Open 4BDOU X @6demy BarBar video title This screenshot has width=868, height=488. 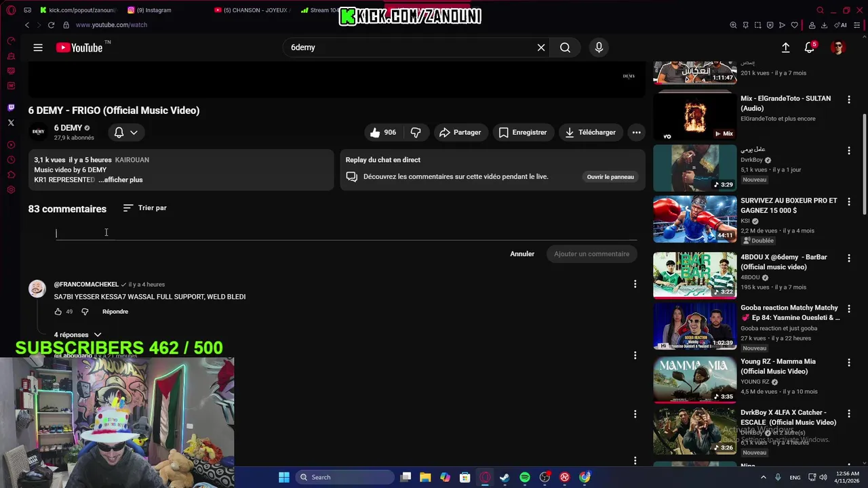tap(784, 262)
